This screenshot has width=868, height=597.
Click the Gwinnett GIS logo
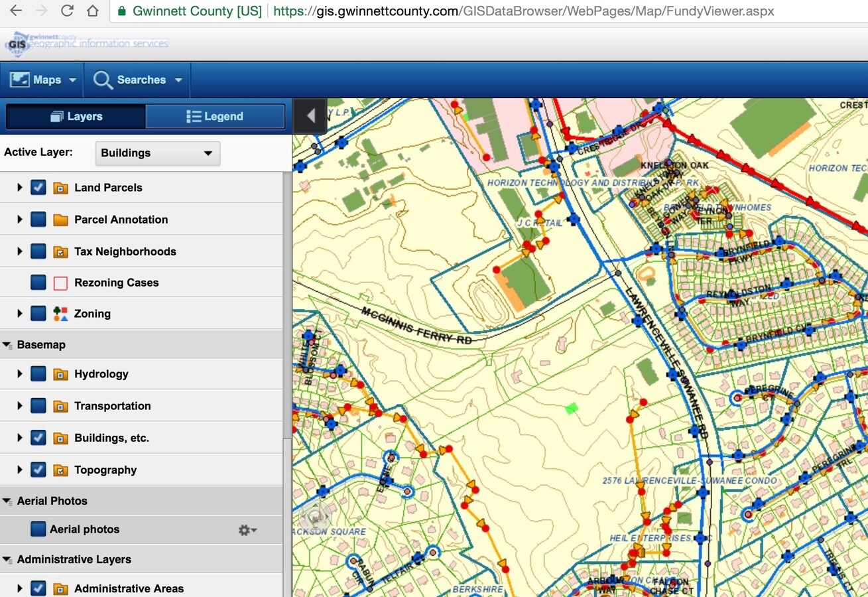16,45
